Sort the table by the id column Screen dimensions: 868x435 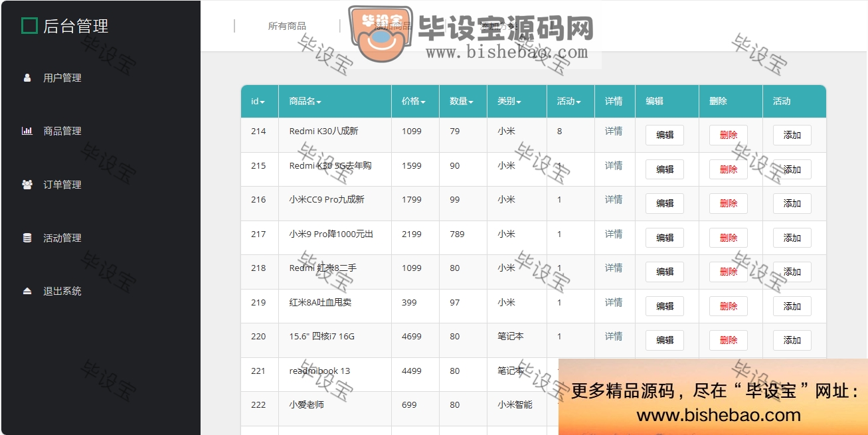258,102
